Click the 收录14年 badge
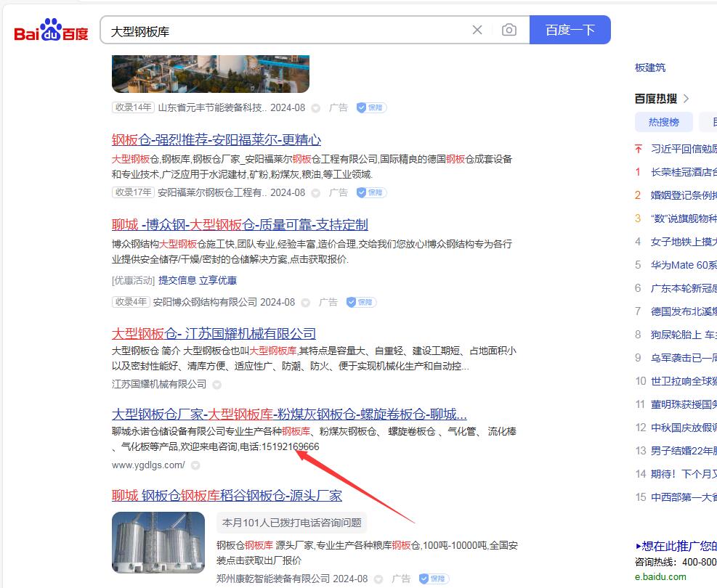The image size is (717, 588). pyautogui.click(x=133, y=107)
